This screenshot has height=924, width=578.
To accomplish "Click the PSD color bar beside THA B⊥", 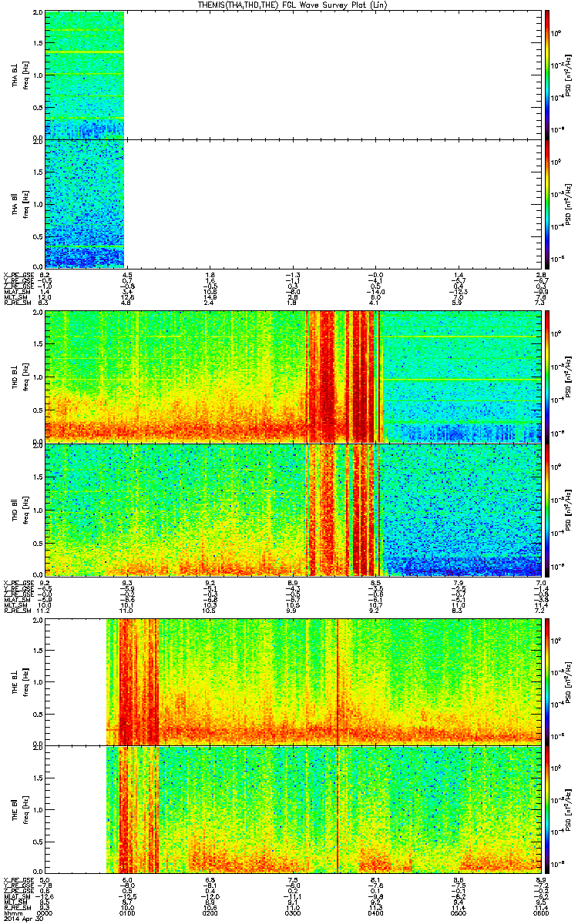I will click(x=547, y=75).
